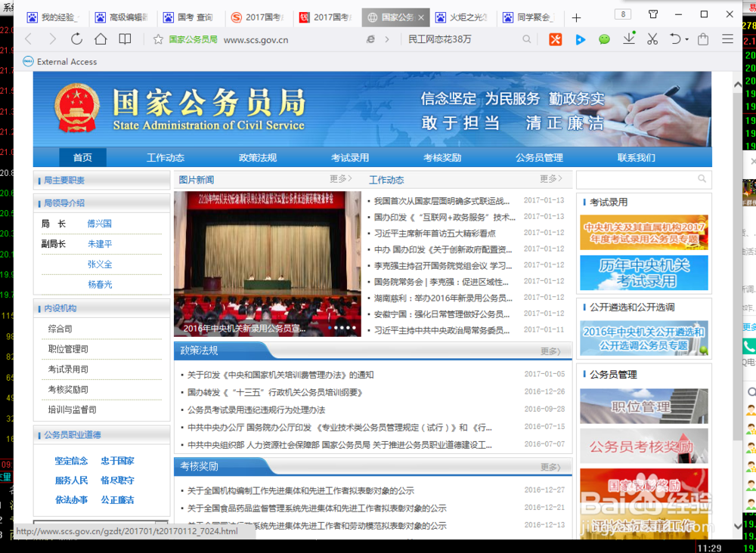Click the browser forward arrow

(52, 39)
